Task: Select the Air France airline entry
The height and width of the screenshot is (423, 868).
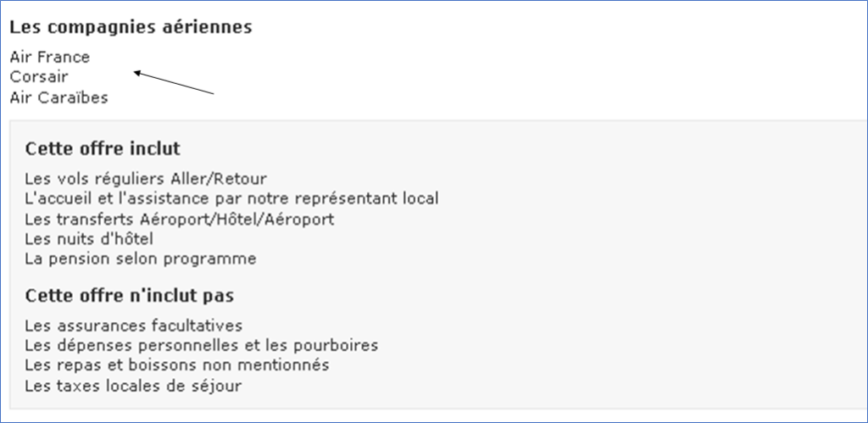Action: point(50,57)
